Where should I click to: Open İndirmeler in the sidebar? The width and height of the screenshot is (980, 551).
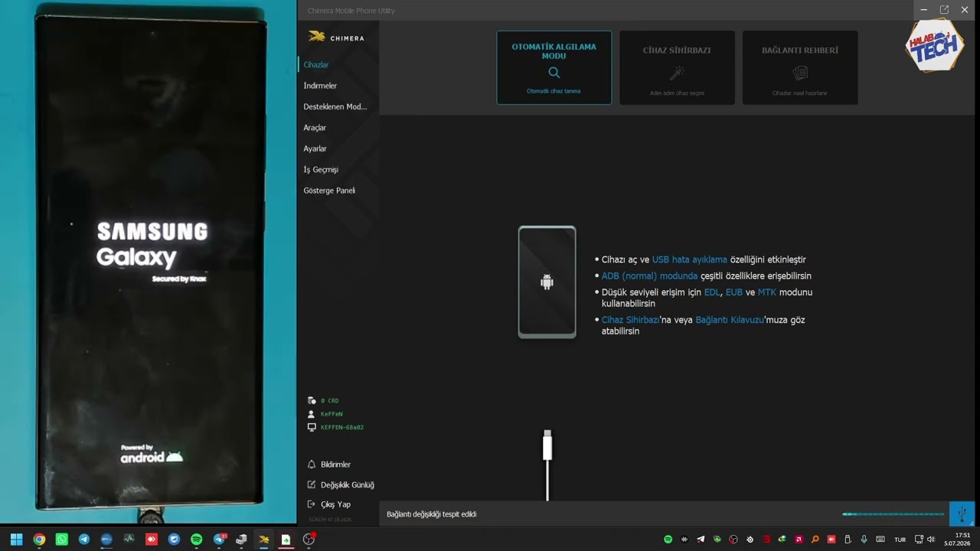pyautogui.click(x=320, y=86)
